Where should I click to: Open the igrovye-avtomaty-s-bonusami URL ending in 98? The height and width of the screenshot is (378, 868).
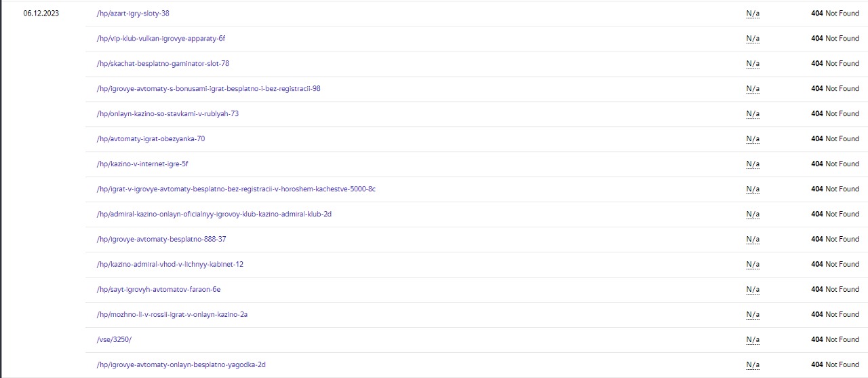pos(209,89)
